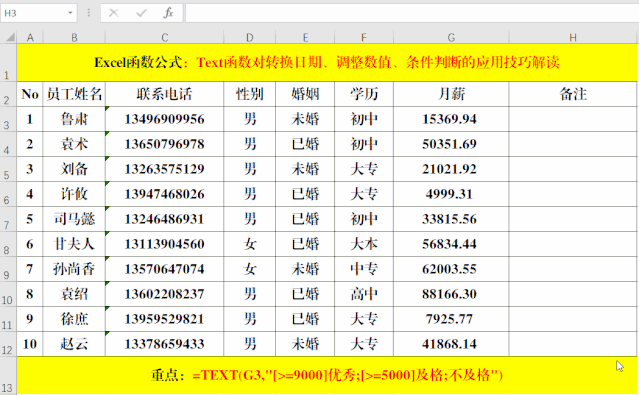Select phone number 13602208237
Viewport: 639px width, 395px height.
coord(165,294)
